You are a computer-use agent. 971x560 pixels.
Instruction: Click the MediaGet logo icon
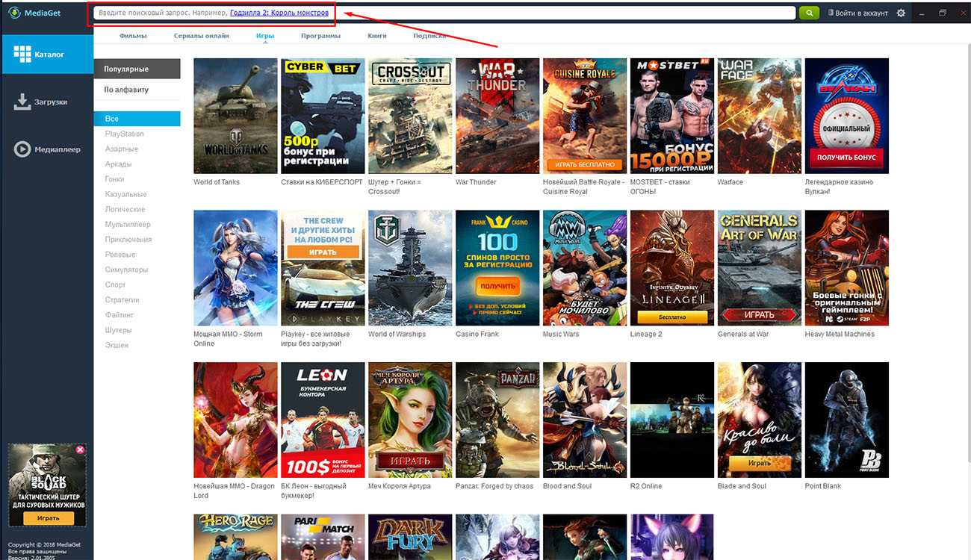coord(14,13)
